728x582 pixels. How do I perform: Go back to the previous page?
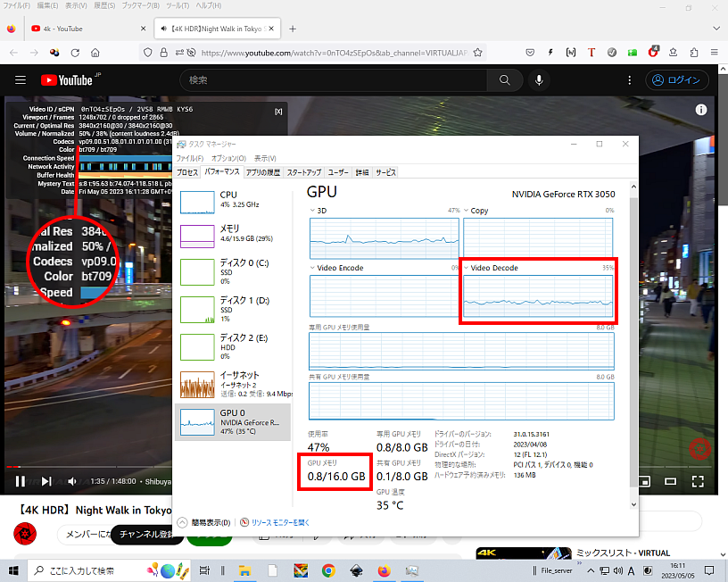13,53
